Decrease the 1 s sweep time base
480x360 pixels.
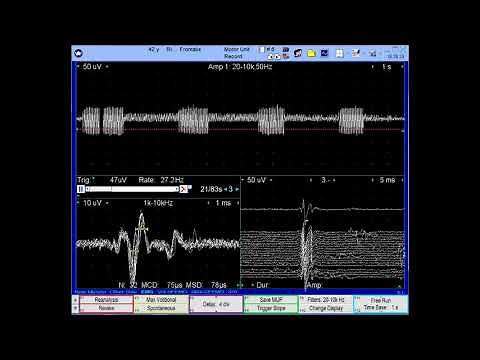[x=373, y=67]
